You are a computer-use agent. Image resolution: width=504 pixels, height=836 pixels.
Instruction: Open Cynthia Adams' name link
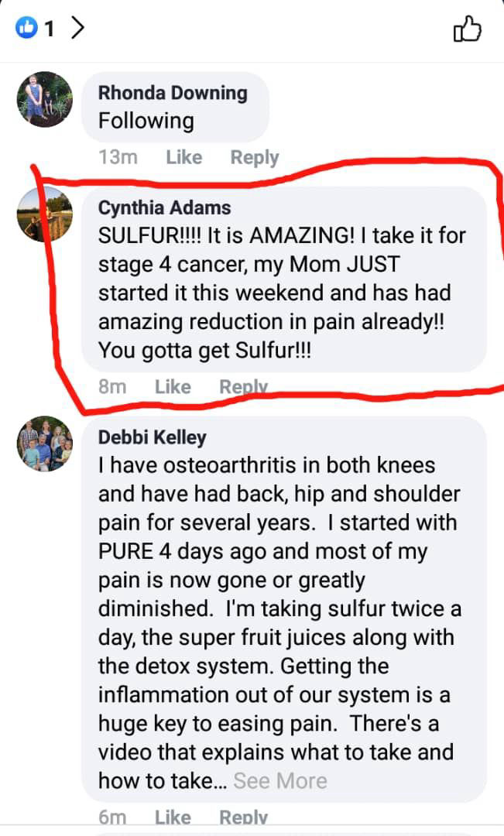click(x=164, y=207)
